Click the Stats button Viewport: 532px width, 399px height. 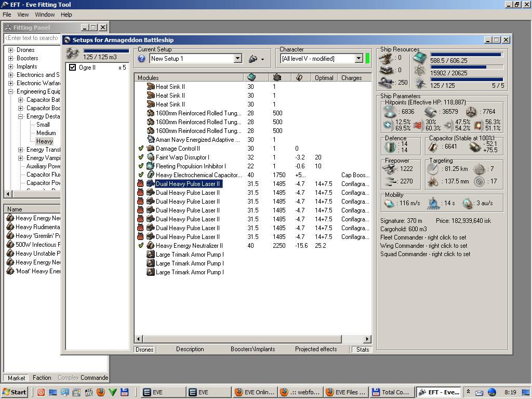[x=362, y=350]
